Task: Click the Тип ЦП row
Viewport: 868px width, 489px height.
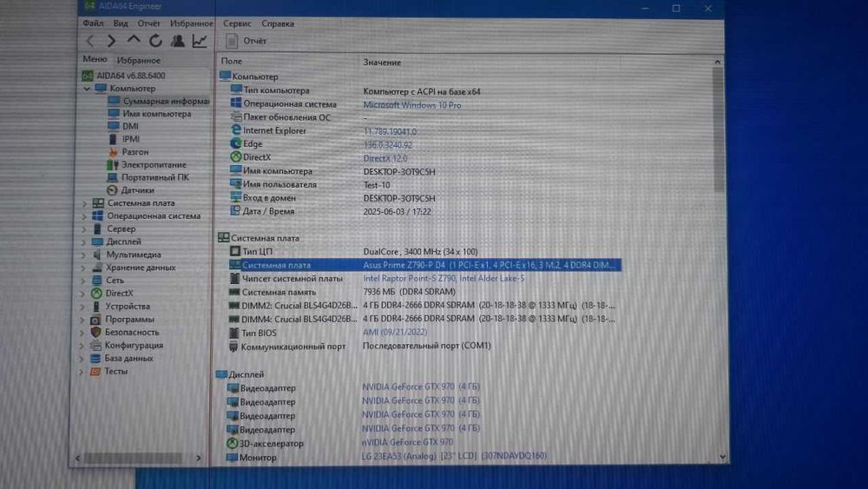Action: click(x=354, y=251)
